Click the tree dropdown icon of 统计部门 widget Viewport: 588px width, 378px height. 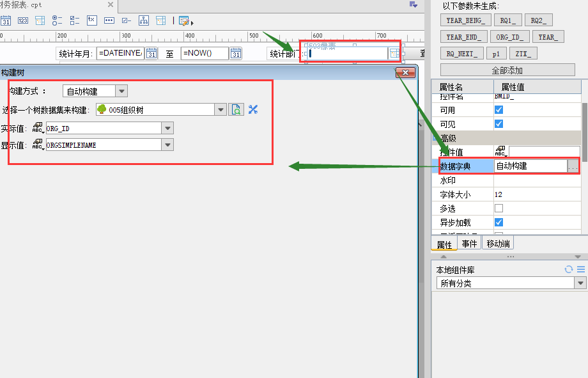[394, 54]
